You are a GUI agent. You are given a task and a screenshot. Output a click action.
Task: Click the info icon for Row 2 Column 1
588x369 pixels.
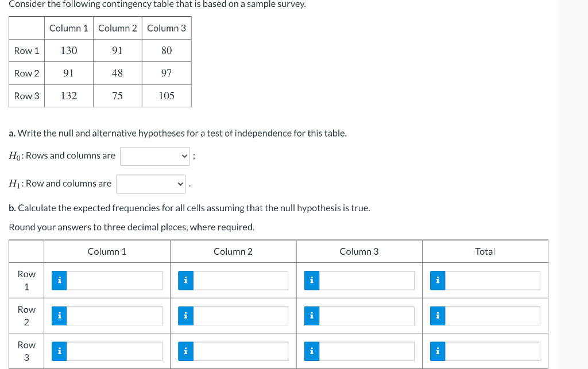[x=59, y=316]
